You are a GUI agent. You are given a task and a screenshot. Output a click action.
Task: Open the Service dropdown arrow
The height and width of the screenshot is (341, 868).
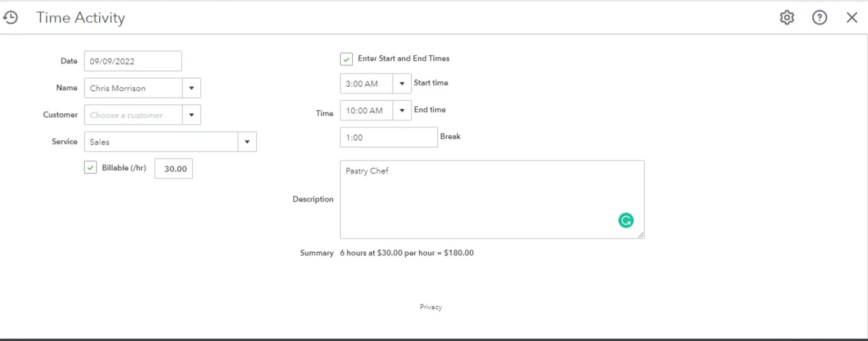click(247, 142)
